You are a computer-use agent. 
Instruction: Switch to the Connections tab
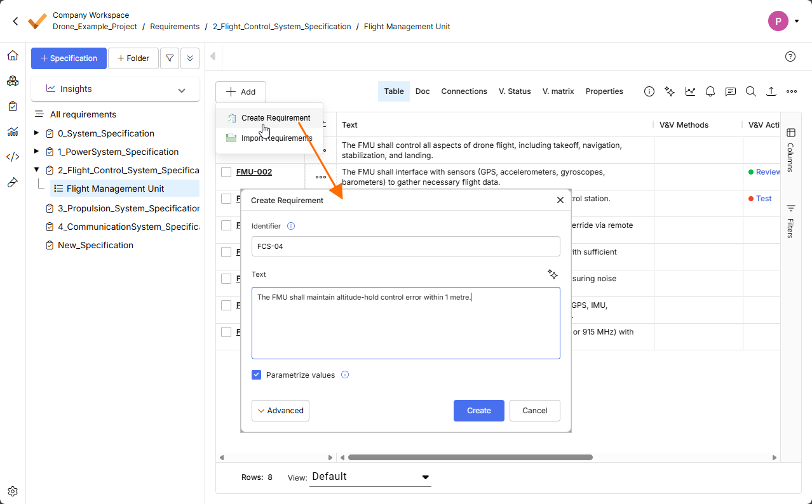464,91
